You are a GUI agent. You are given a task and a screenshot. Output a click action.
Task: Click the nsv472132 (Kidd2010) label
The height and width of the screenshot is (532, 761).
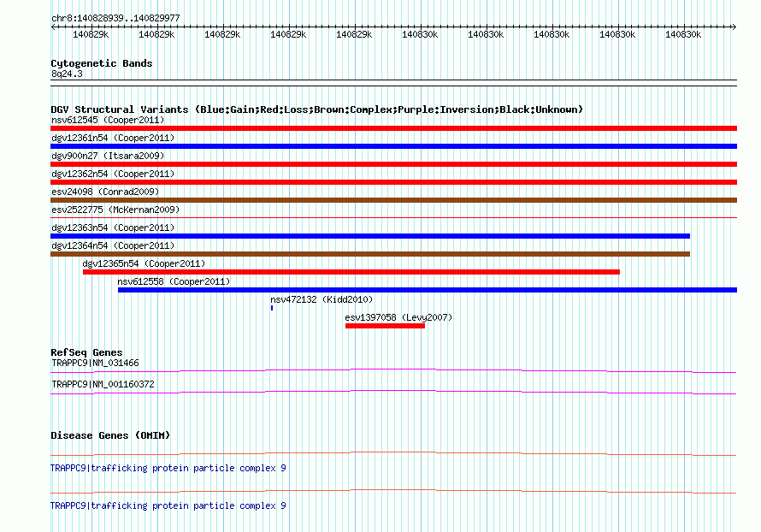coord(322,299)
